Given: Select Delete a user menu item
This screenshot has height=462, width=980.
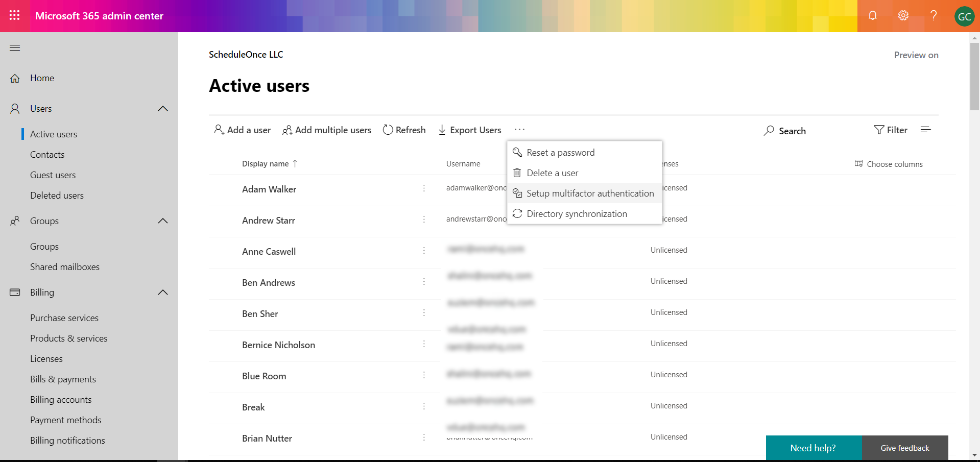Looking at the screenshot, I should click(585, 173).
